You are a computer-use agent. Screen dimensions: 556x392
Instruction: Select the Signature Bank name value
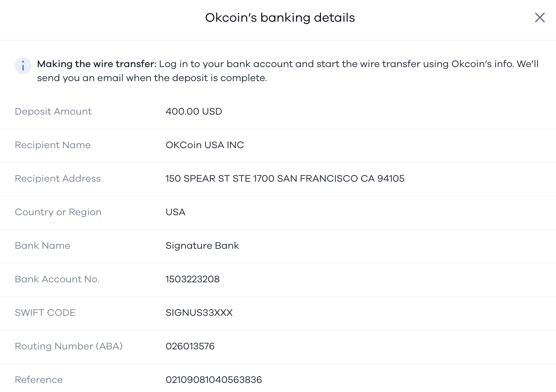point(202,246)
